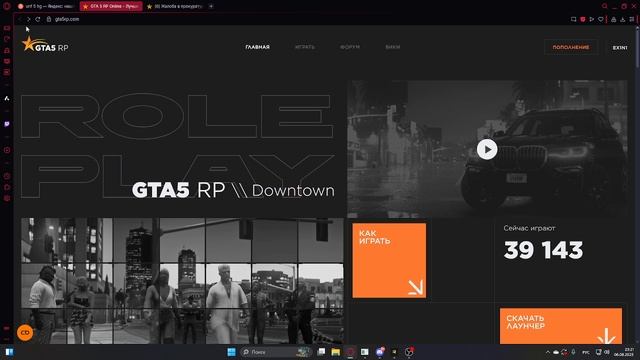Go to the ГЛАВНАЯ menu item
The width and height of the screenshot is (640, 360).
point(257,47)
